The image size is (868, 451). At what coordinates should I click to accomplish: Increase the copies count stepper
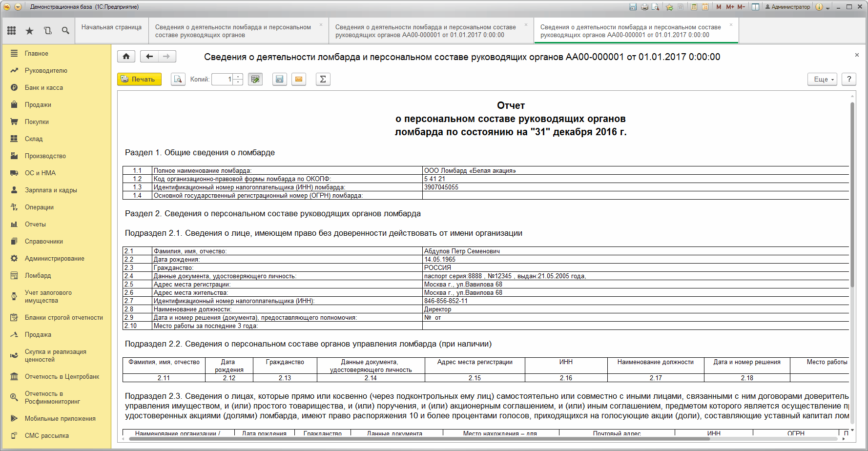[x=238, y=76]
